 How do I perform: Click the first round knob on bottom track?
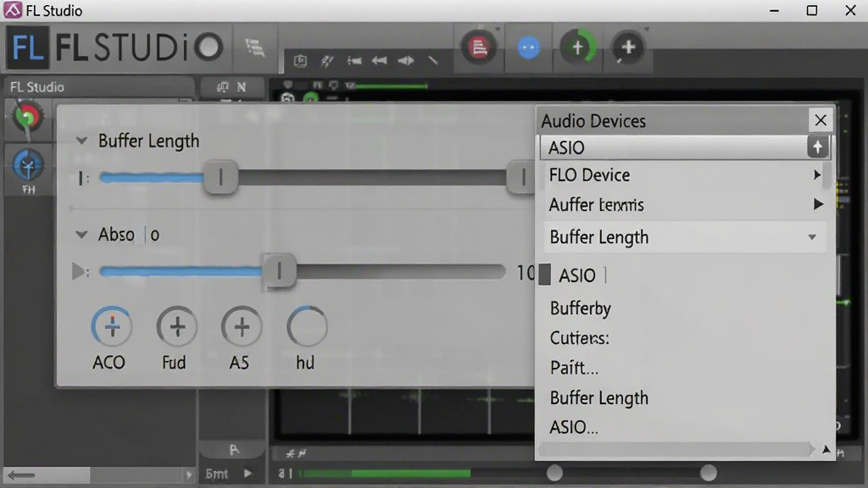[x=554, y=473]
